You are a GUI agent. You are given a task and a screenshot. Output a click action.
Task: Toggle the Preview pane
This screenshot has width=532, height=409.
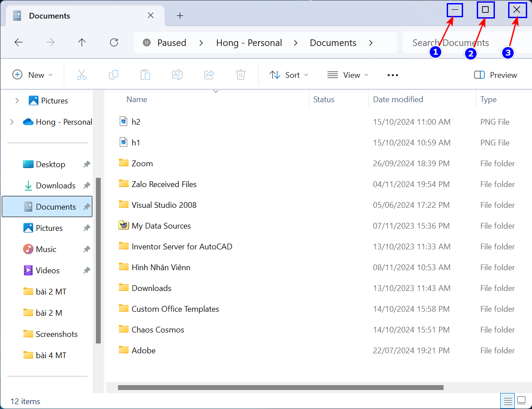pyautogui.click(x=495, y=75)
